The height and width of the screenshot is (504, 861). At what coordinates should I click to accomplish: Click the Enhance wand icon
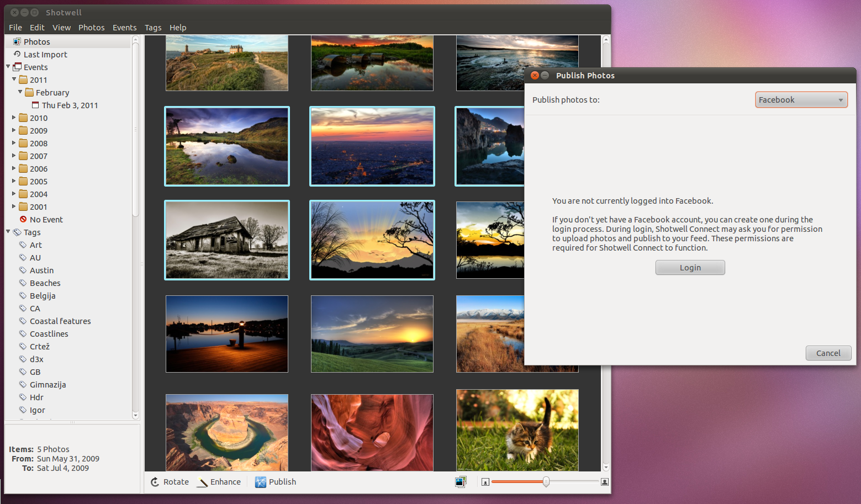(203, 482)
